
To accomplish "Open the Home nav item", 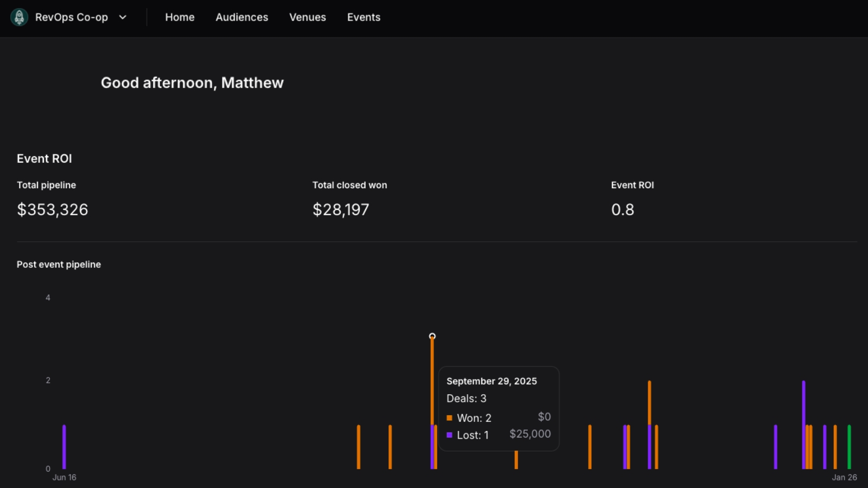I will pyautogui.click(x=180, y=17).
